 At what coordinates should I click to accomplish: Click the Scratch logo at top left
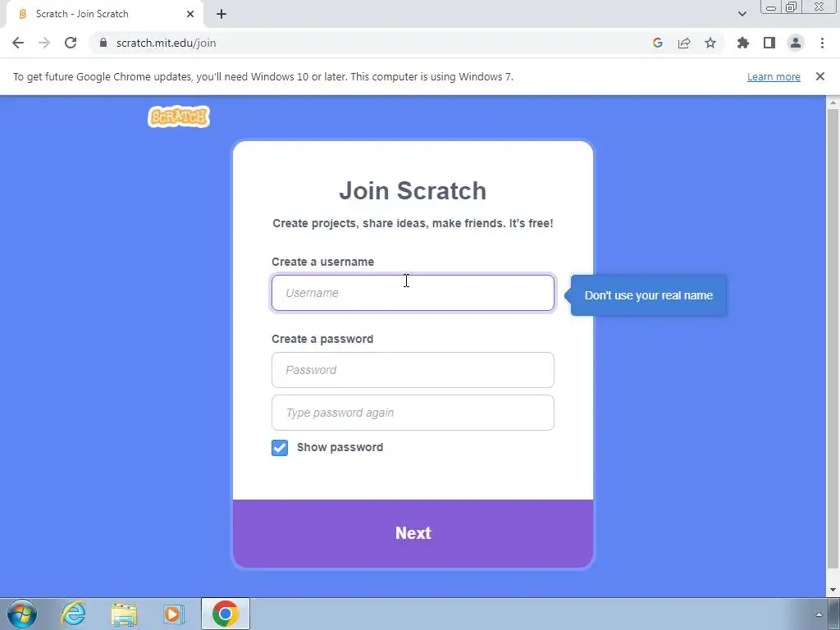point(178,116)
